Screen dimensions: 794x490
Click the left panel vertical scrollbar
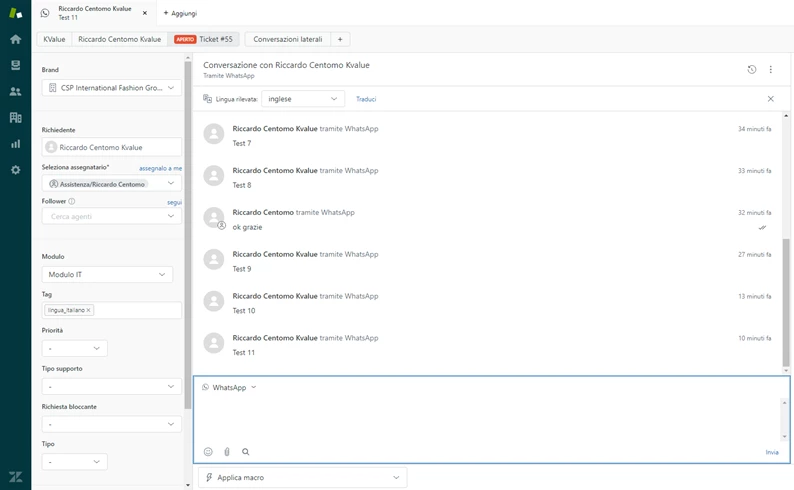pos(188,235)
